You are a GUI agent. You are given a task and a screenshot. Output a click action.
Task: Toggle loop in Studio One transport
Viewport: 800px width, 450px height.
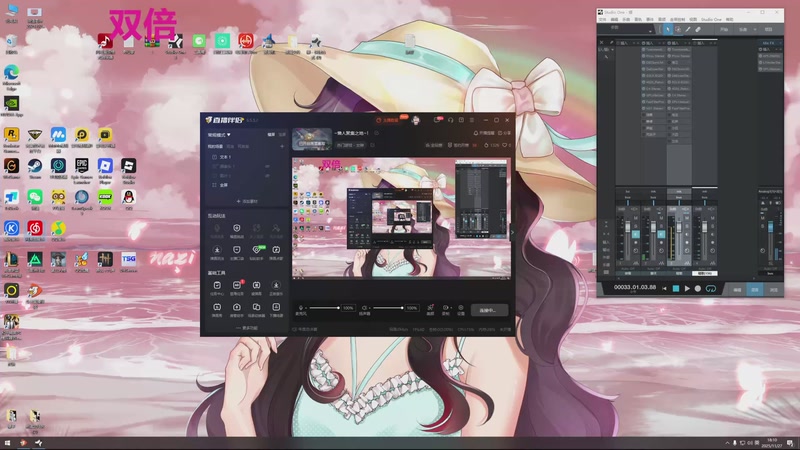point(710,288)
